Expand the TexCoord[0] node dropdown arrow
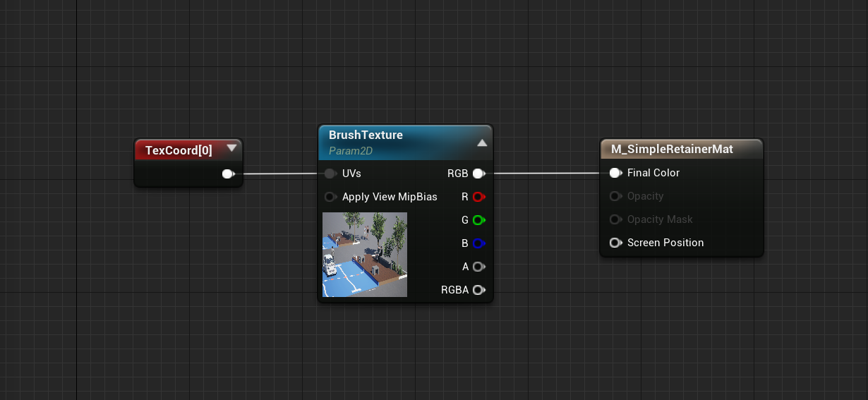 (231, 149)
